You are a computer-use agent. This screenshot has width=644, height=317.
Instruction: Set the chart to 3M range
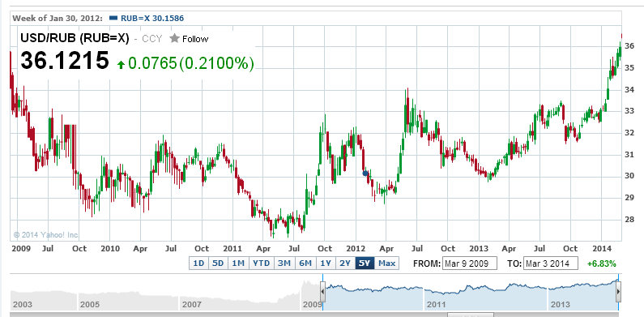(x=284, y=263)
